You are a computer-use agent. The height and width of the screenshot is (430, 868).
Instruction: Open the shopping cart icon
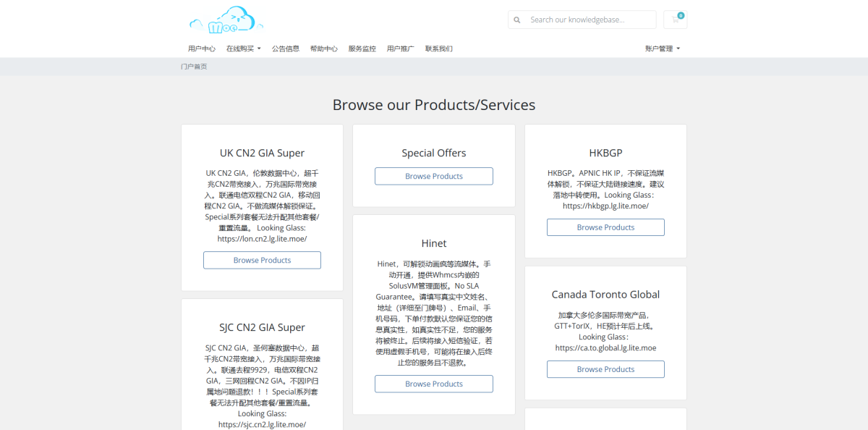click(675, 20)
